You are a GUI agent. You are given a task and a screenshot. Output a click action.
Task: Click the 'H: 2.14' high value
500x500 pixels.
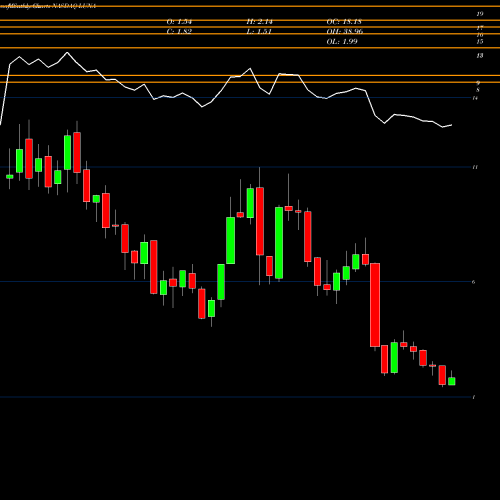tap(259, 22)
